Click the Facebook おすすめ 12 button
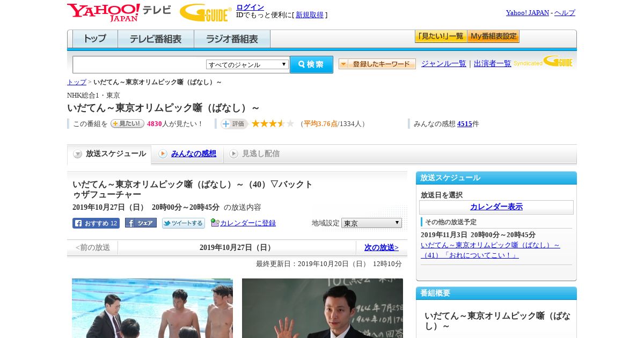Viewport: 644px width, 338px height. tap(96, 223)
